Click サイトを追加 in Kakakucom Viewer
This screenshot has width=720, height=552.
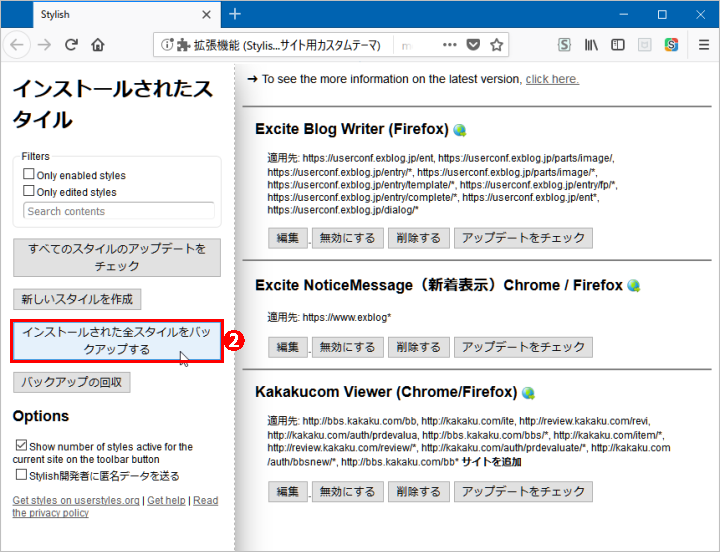click(x=491, y=462)
